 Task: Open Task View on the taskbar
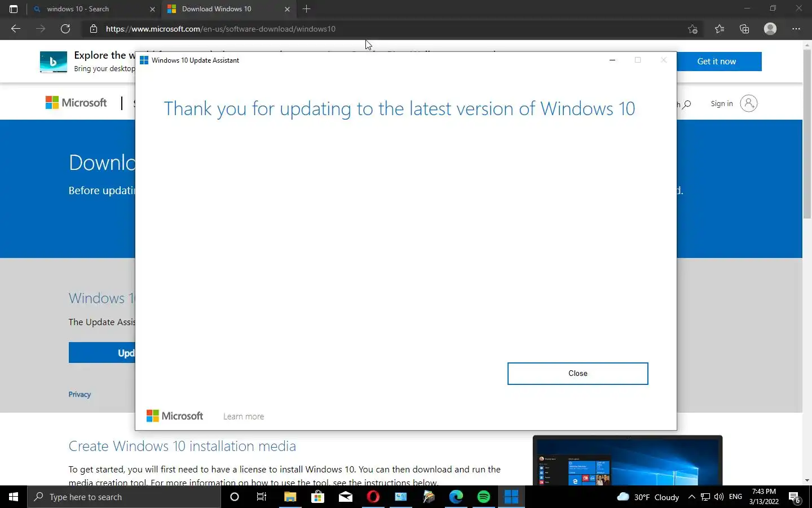[x=262, y=497]
